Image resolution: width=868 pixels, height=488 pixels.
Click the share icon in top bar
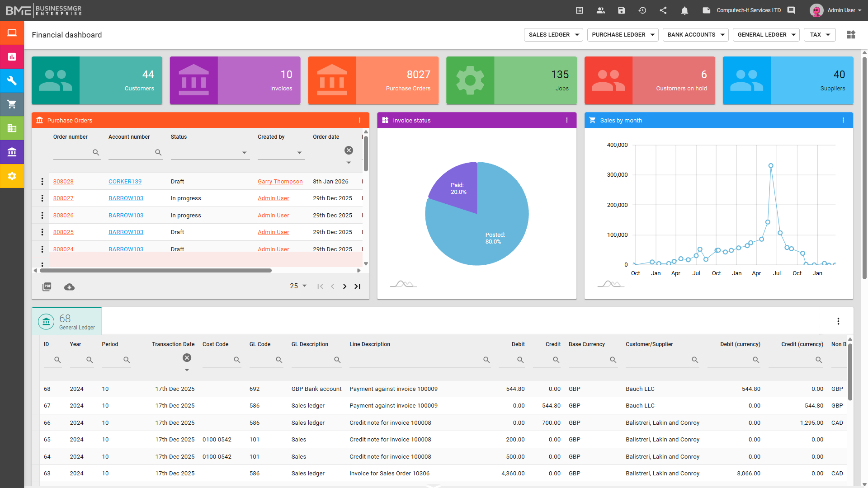coord(663,10)
